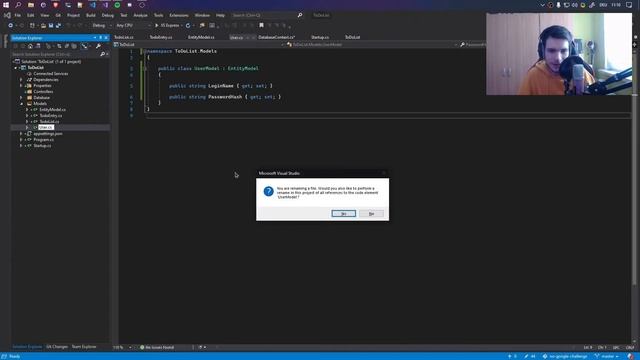Switch to the Team Explorer bottom tab
Viewport: 640px width, 360px height.
[84, 347]
